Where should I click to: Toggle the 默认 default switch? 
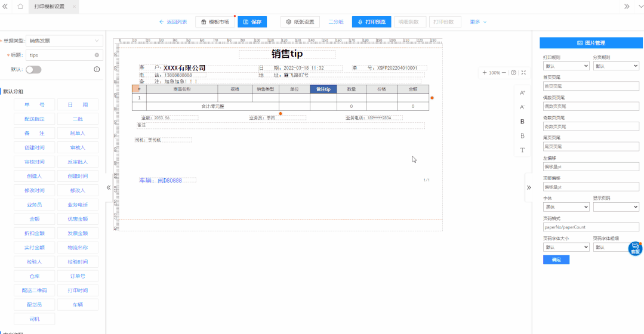click(x=33, y=69)
